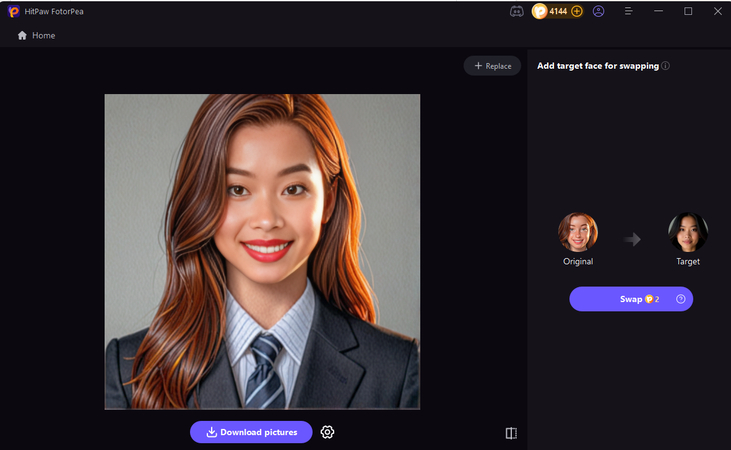
Task: Minimize the HitPaw FotorPea window
Action: tap(659, 11)
